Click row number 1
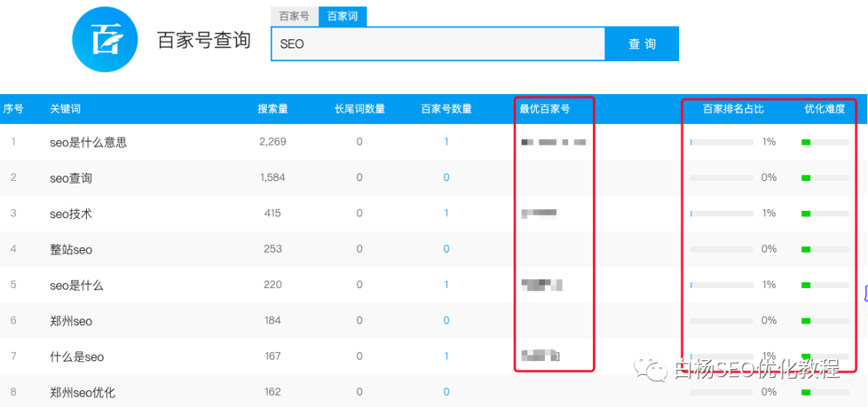 [x=14, y=142]
